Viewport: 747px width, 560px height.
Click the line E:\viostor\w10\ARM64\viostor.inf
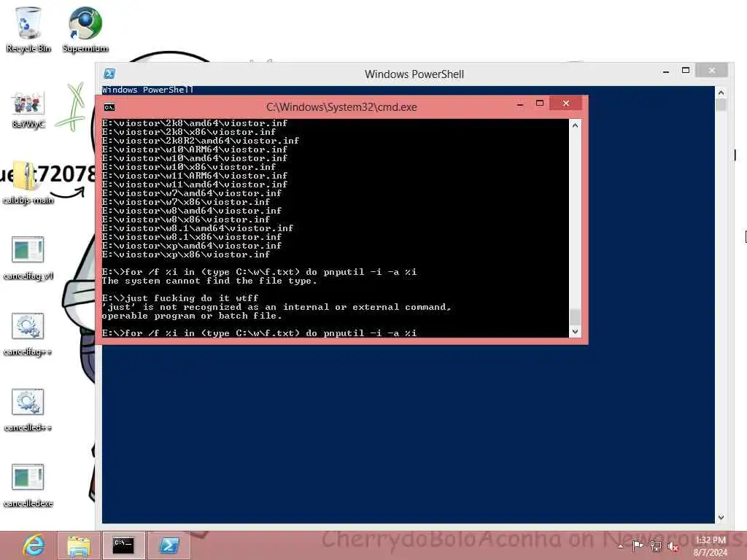(195, 149)
